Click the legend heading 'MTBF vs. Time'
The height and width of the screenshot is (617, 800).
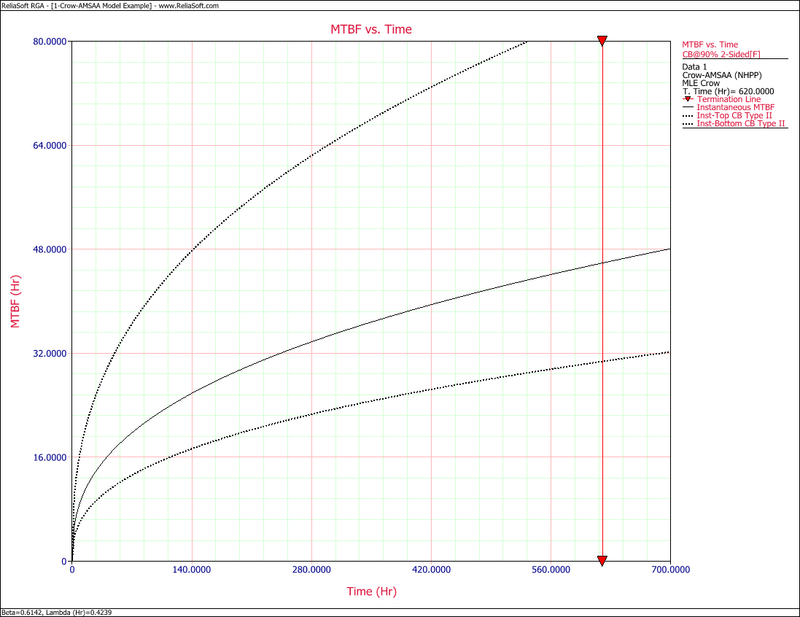pos(710,45)
